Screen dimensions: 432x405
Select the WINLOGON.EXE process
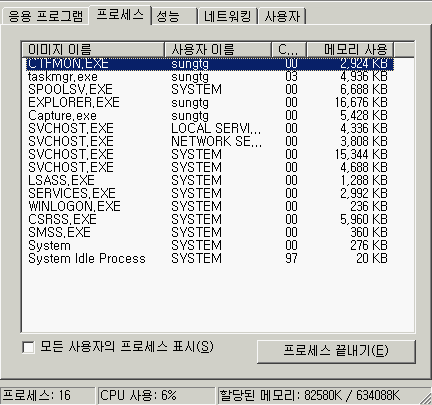coord(210,207)
